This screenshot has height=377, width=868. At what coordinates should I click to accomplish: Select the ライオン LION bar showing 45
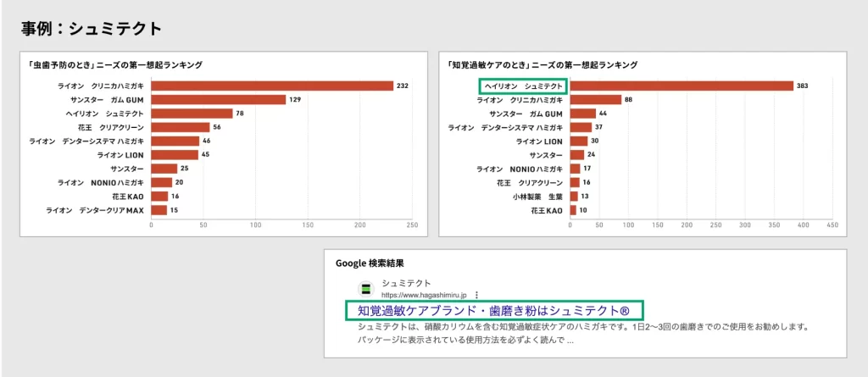coord(175,155)
